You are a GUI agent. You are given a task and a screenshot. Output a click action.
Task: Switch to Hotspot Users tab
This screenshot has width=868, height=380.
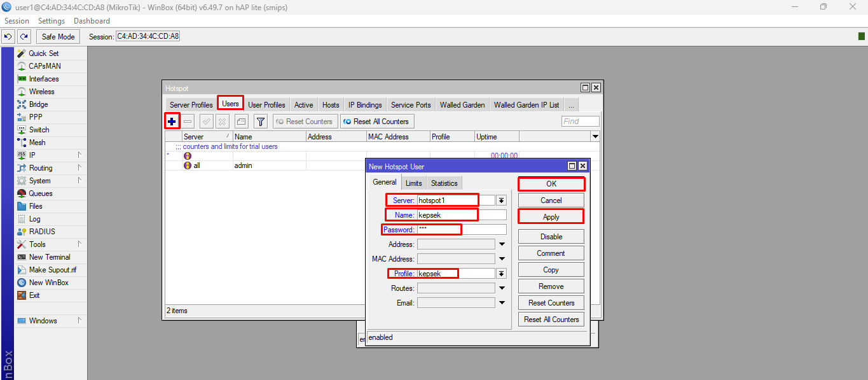pyautogui.click(x=230, y=104)
